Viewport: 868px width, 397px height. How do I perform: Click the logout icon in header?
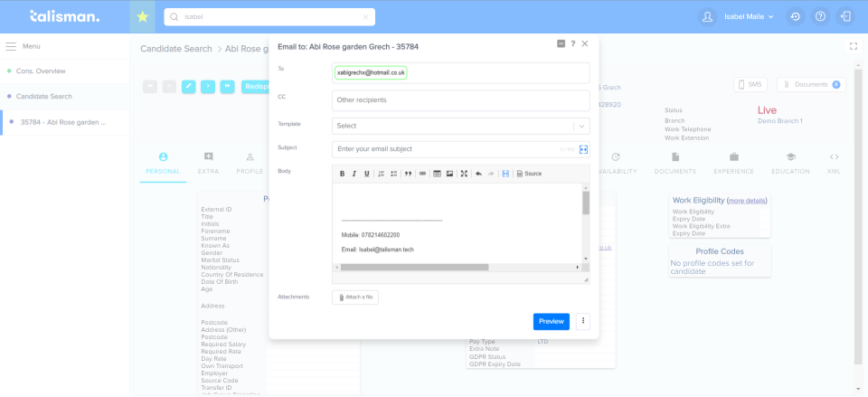pyautogui.click(x=845, y=16)
